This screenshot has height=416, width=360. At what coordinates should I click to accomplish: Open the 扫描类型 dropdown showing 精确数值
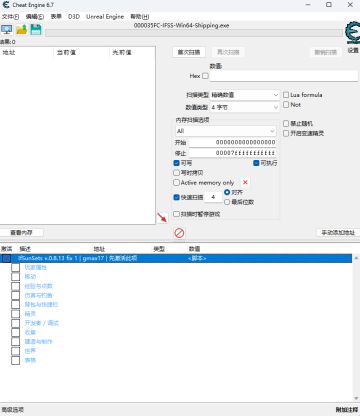point(245,95)
